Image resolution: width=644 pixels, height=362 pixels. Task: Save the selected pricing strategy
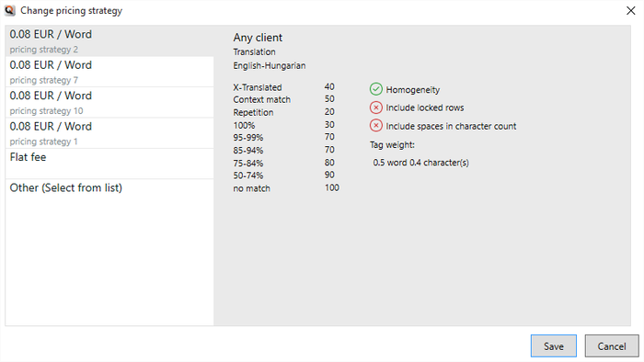(x=553, y=346)
